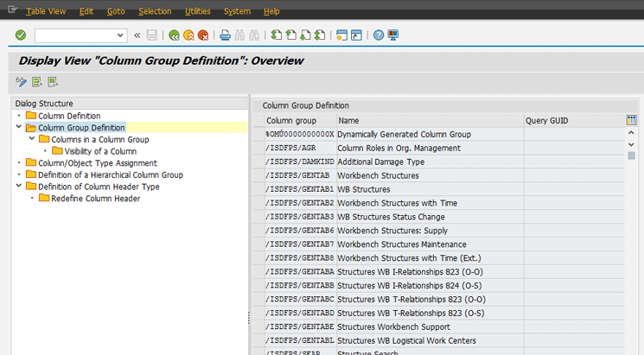Click the Customize Local Layout monitor icon
Viewport: 644px width, 355px height.
point(392,35)
